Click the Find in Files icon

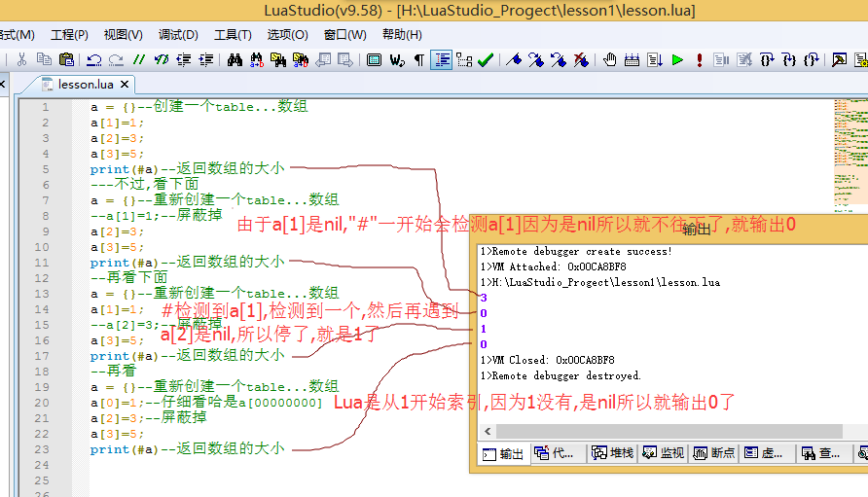click(x=278, y=59)
